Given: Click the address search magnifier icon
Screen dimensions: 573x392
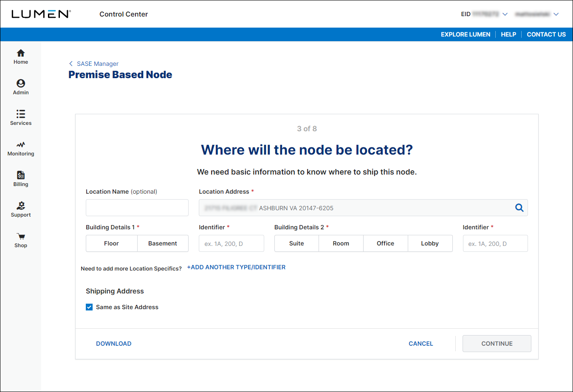Looking at the screenshot, I should pyautogui.click(x=519, y=208).
